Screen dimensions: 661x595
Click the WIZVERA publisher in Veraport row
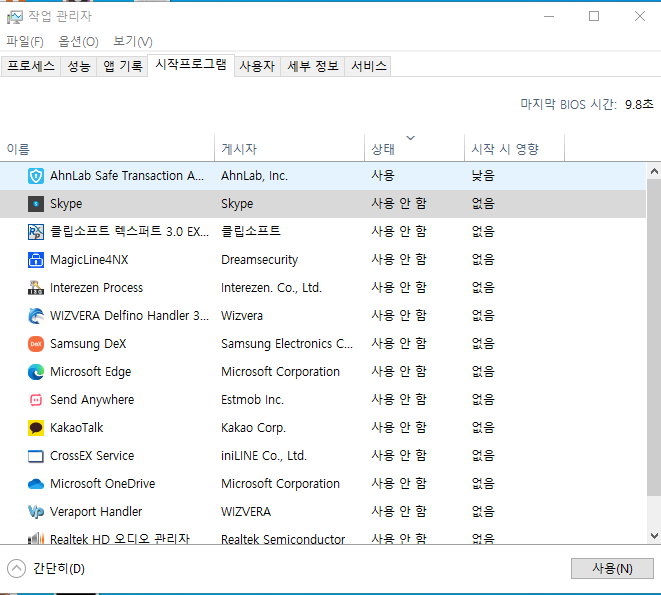[x=246, y=512]
